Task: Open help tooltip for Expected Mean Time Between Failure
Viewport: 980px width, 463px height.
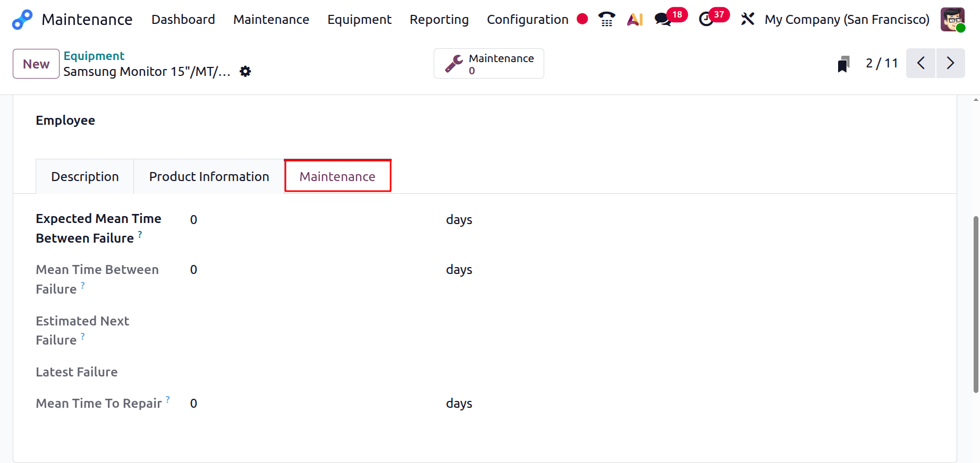Action: [x=140, y=234]
